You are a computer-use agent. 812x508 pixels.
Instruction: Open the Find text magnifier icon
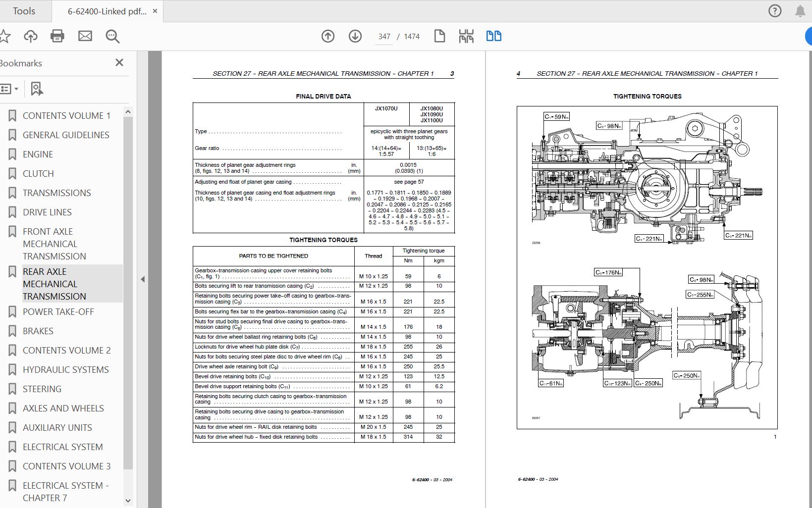click(x=112, y=36)
